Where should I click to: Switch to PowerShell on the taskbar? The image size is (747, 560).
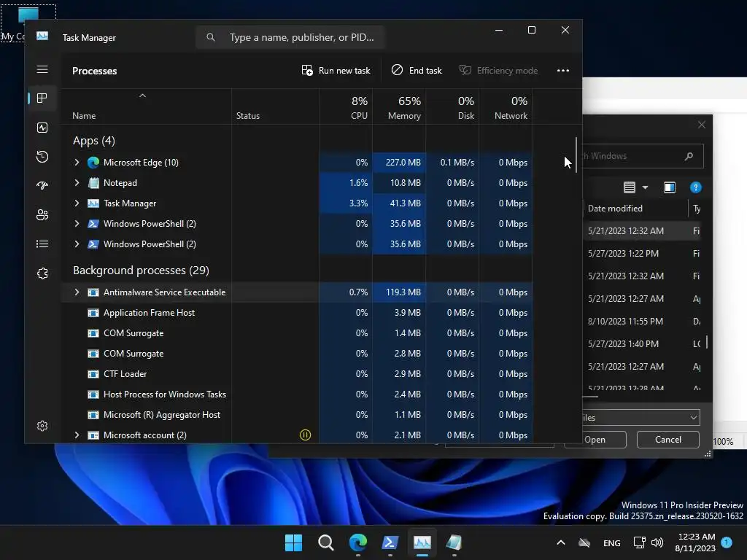tap(390, 542)
